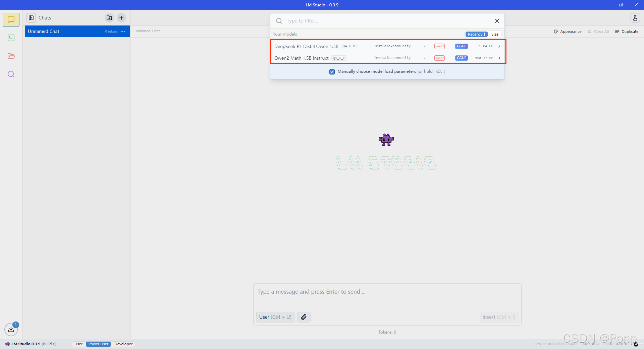Viewport: 644px width, 349px height.
Task: Switch to Power User mode
Action: click(98, 344)
